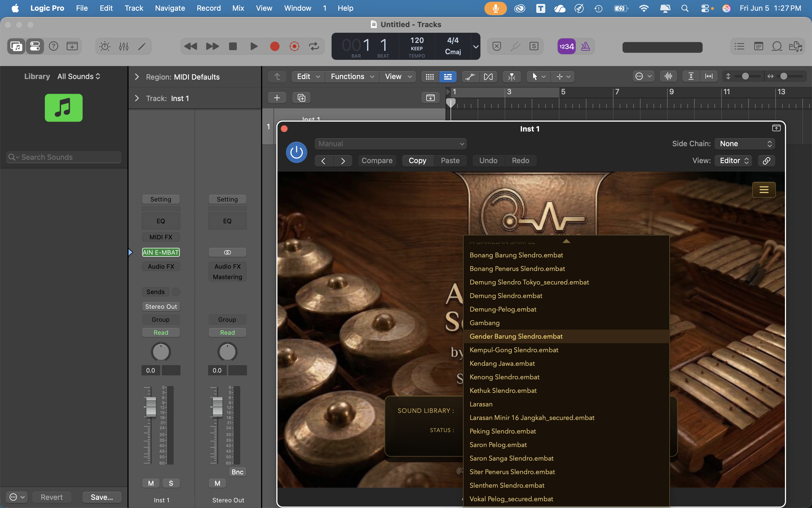Toggle the Metronome click button
Screen dimensions: 812x508
click(586, 46)
